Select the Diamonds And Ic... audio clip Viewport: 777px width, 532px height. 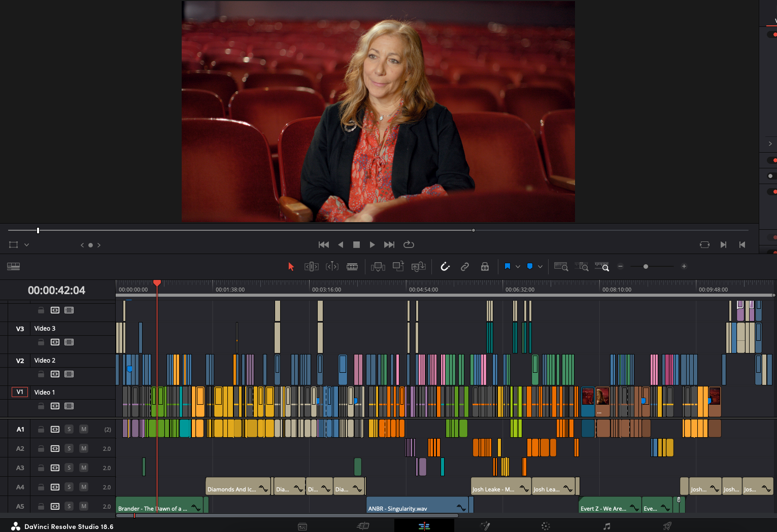pos(238,487)
